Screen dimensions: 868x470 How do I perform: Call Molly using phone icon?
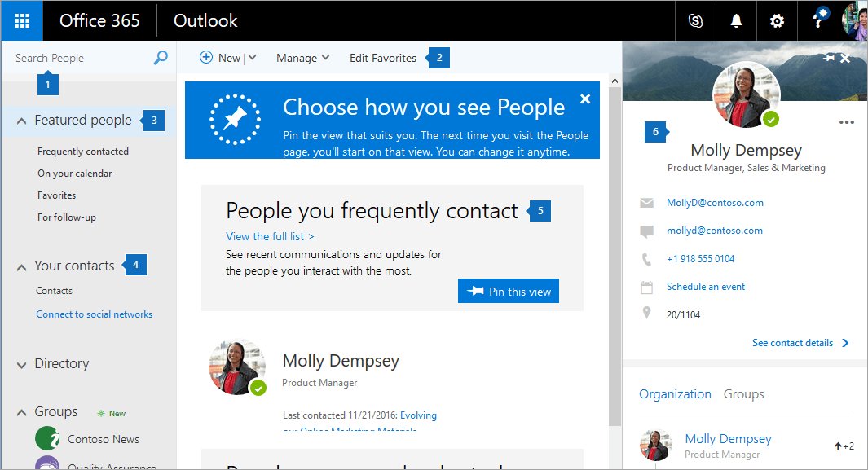646,258
